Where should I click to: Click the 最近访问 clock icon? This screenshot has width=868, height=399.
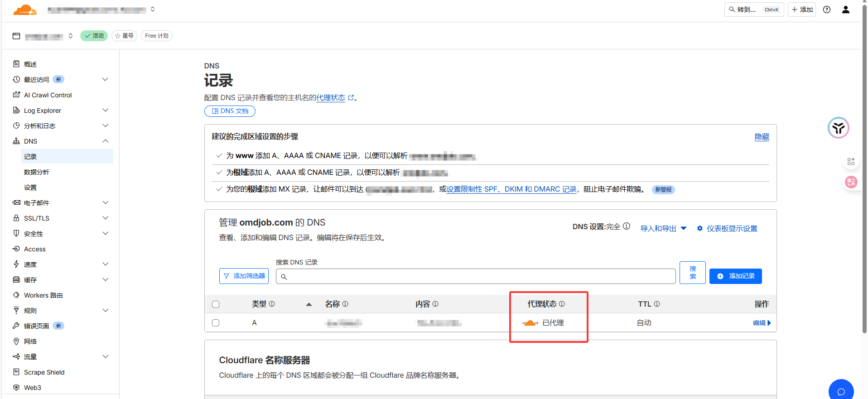[16, 79]
